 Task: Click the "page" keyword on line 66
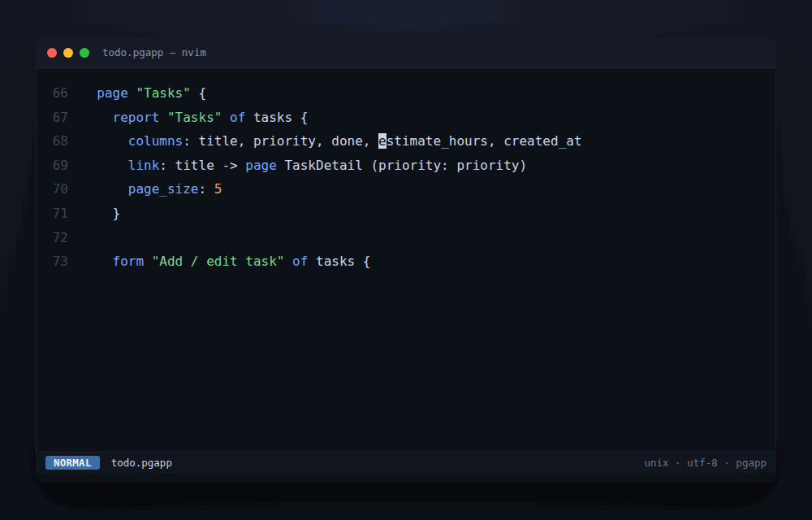click(112, 93)
